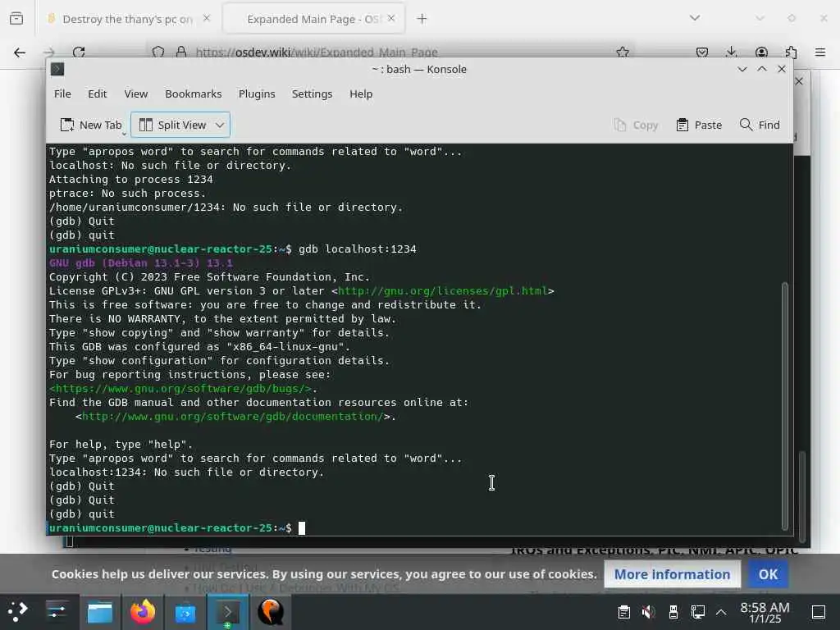Click the Pocket save icon in Firefox
Screen dimensions: 840x630
coord(702,52)
